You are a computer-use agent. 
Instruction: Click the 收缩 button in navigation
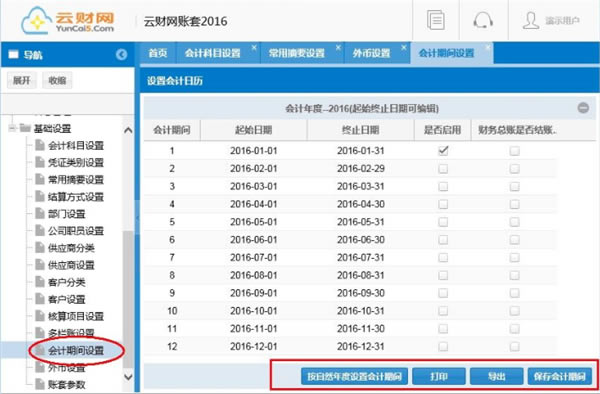click(57, 80)
